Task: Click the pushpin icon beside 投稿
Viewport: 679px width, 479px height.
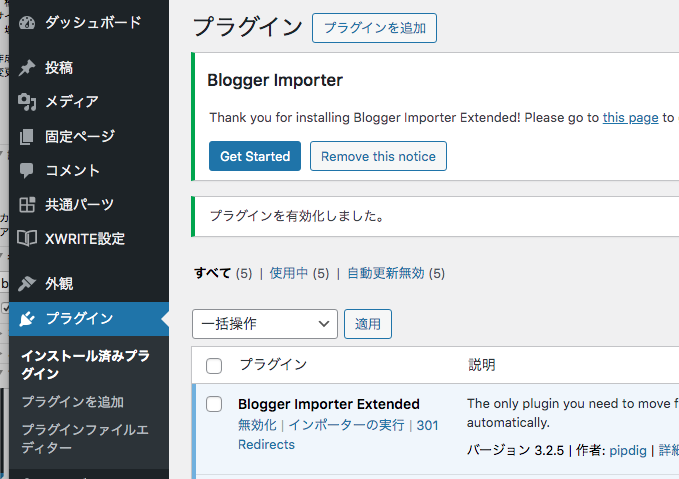Action: 27,68
